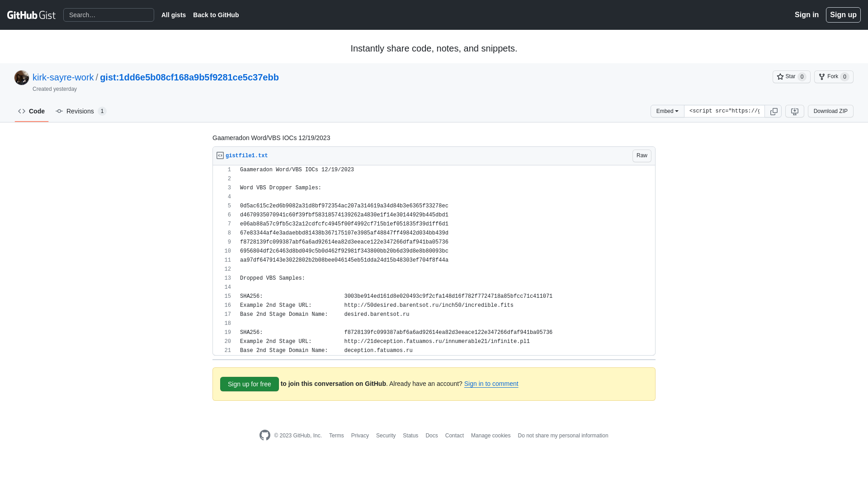Screen dimensions: 868x488
Task: Click the GitHub Gist logo icon
Action: coord(32,15)
